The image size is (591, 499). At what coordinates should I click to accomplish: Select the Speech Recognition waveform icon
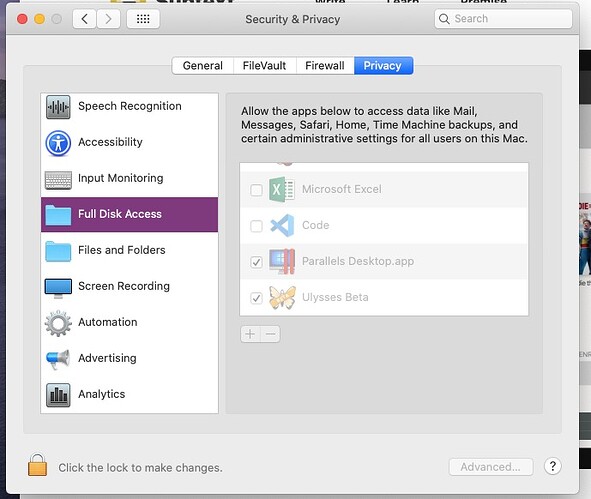click(58, 107)
